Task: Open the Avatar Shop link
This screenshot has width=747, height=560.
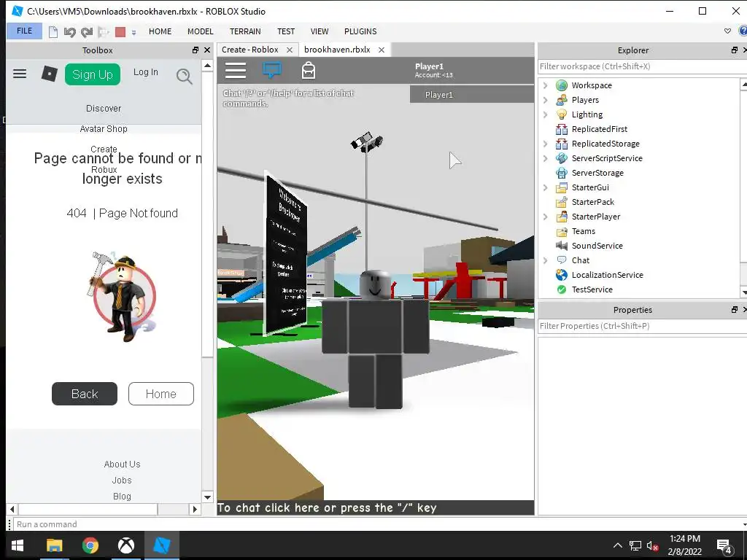Action: click(x=104, y=129)
